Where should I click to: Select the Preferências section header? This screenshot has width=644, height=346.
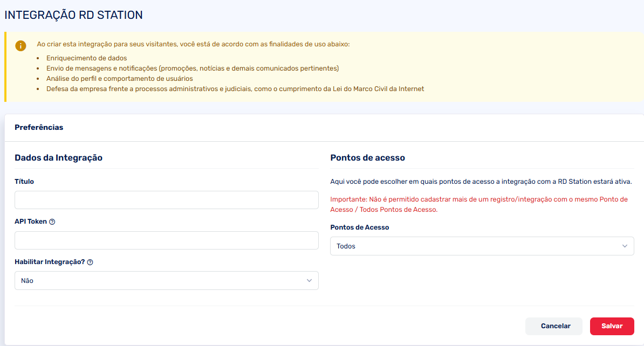pos(39,128)
